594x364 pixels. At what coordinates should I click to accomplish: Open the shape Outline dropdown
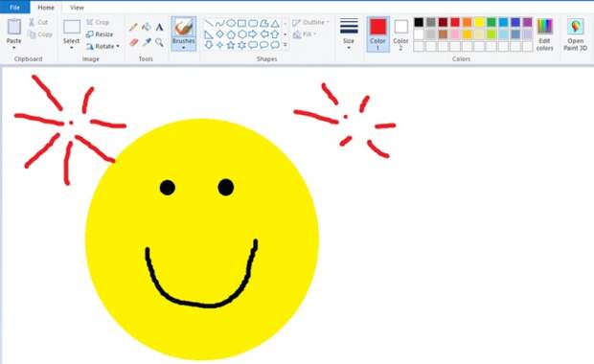(310, 22)
